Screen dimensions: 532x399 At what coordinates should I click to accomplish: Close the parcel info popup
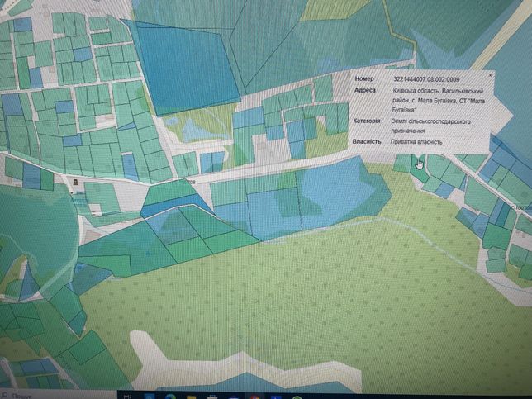490,75
